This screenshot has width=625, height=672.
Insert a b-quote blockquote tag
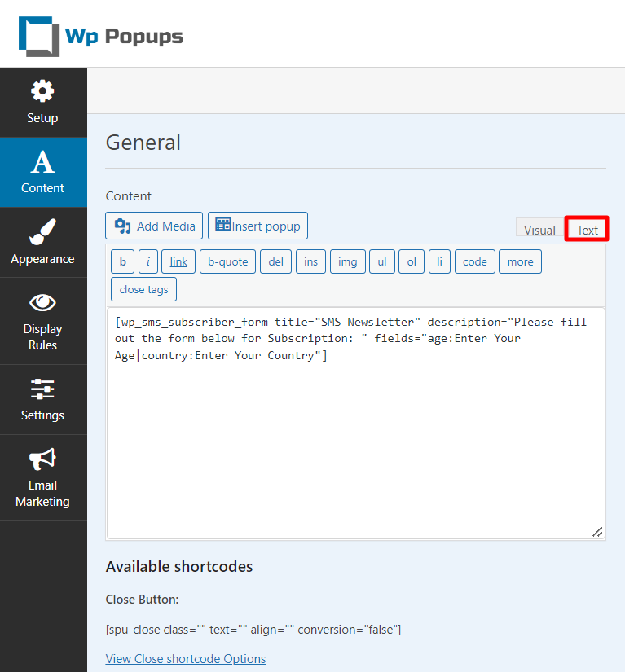(227, 261)
